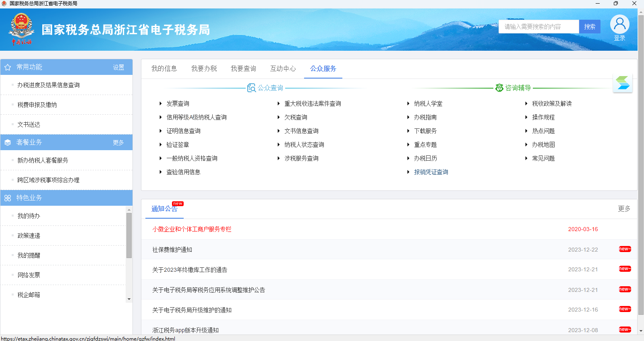This screenshot has width=644, height=341.
Task: Click the star icon beside 常用功能
Action: point(8,67)
